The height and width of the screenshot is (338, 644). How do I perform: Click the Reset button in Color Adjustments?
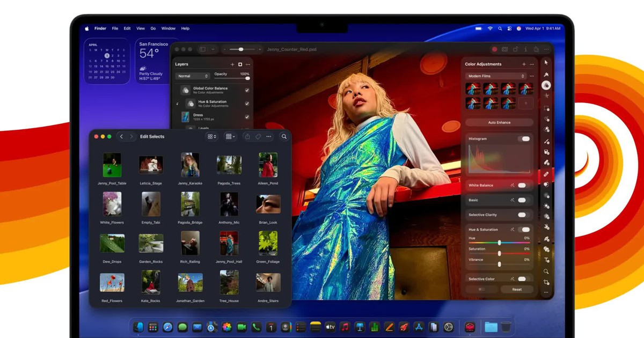click(x=516, y=289)
